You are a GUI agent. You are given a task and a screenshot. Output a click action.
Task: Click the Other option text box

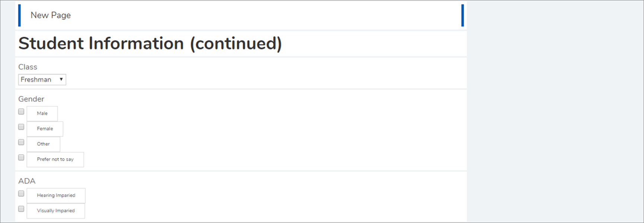(43, 144)
